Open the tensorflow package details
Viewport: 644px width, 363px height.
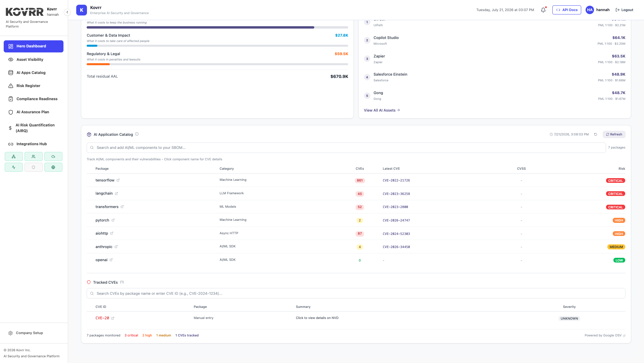pyautogui.click(x=105, y=180)
